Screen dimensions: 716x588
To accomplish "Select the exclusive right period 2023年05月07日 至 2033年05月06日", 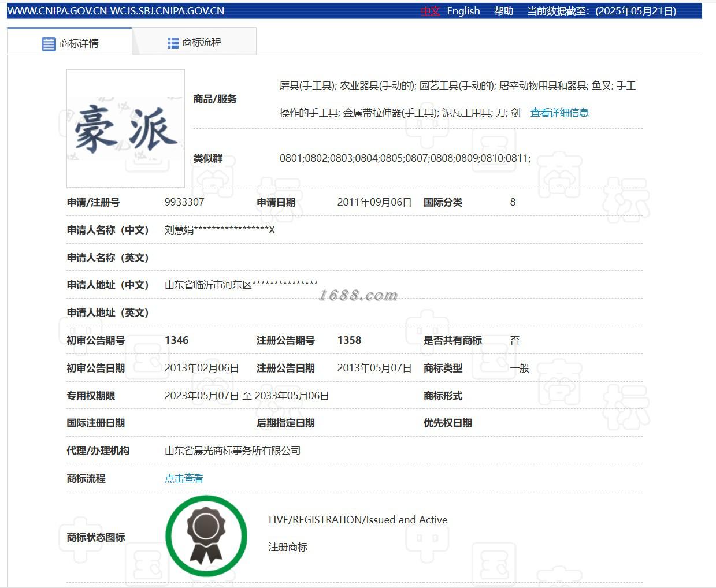I will pyautogui.click(x=247, y=396).
